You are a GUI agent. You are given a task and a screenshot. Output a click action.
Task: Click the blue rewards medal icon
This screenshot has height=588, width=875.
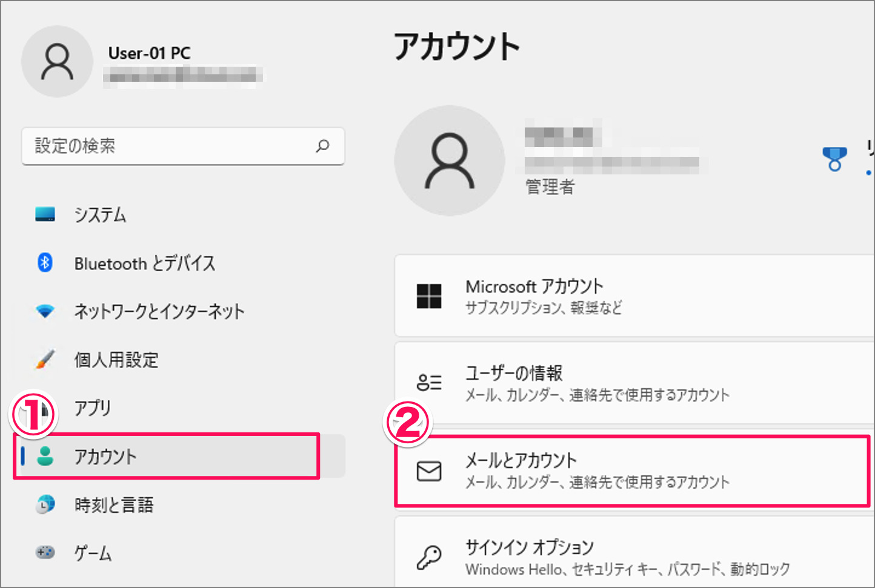pos(834,160)
